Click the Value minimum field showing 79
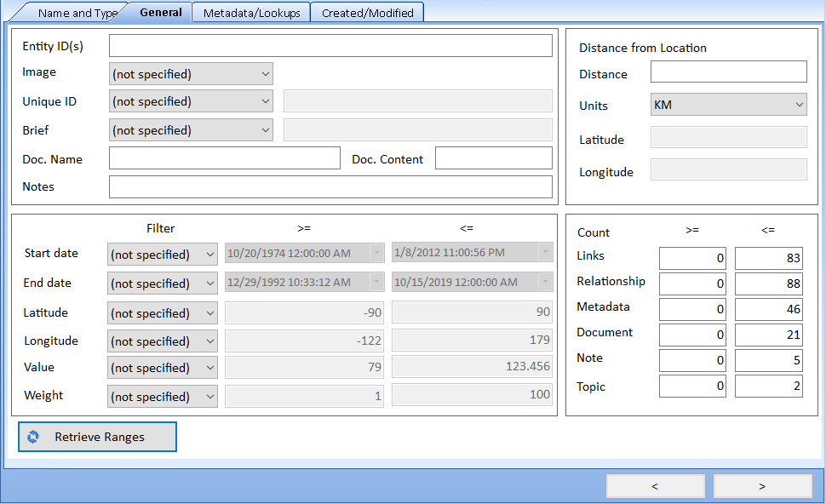This screenshot has height=504, width=826. click(305, 367)
